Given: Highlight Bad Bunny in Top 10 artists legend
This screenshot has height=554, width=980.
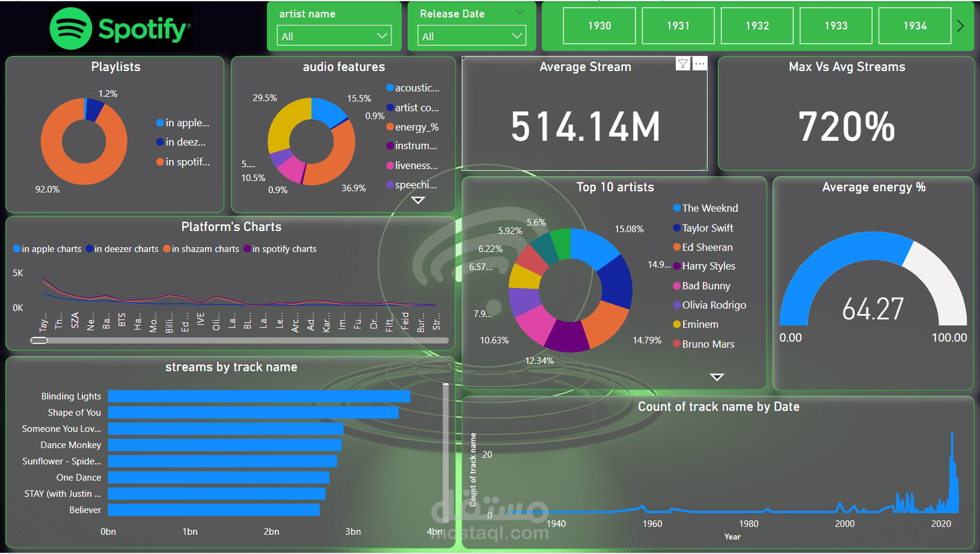Looking at the screenshot, I should click(702, 286).
